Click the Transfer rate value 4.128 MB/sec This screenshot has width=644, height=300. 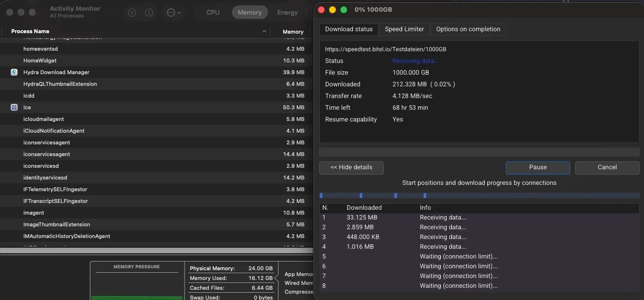pyautogui.click(x=413, y=96)
